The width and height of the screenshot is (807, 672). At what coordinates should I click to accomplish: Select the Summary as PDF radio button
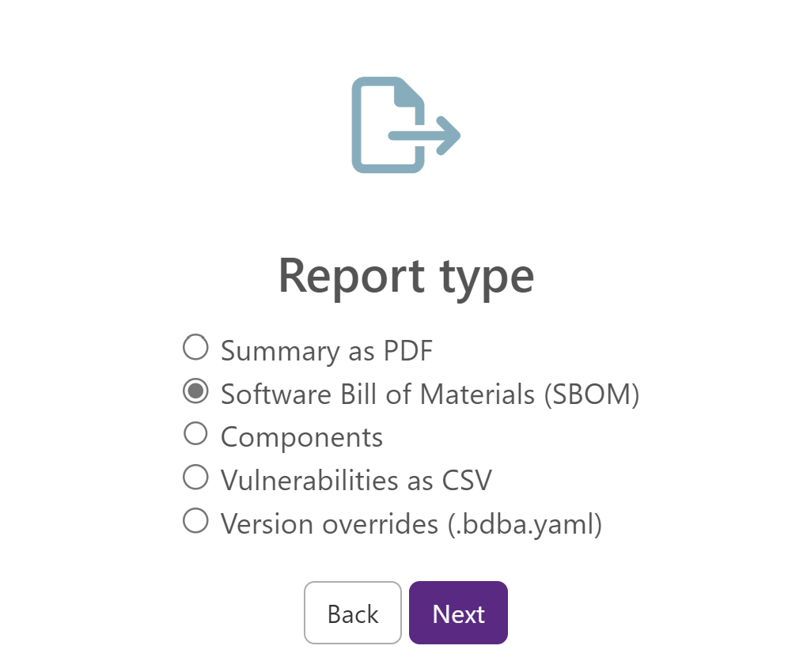pyautogui.click(x=195, y=348)
